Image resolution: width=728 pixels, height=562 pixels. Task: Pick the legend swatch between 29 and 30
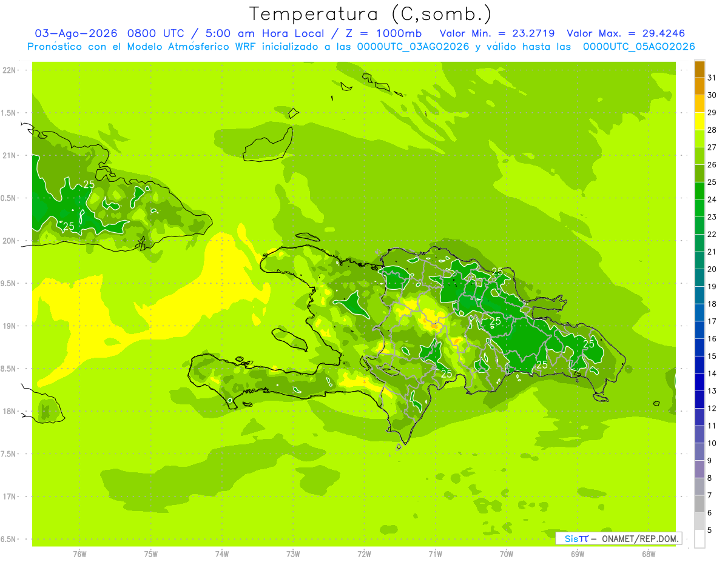pyautogui.click(x=699, y=104)
